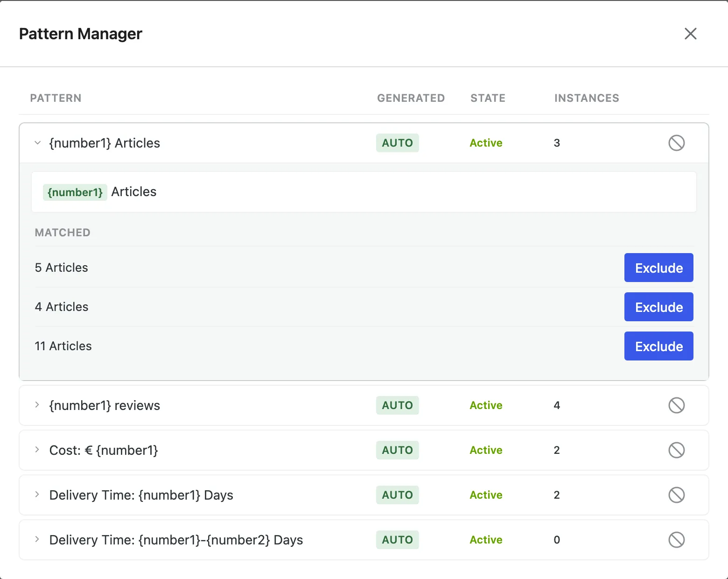Click AUTO badge on {number1} Articles row
Image resolution: width=728 pixels, height=579 pixels.
click(398, 143)
